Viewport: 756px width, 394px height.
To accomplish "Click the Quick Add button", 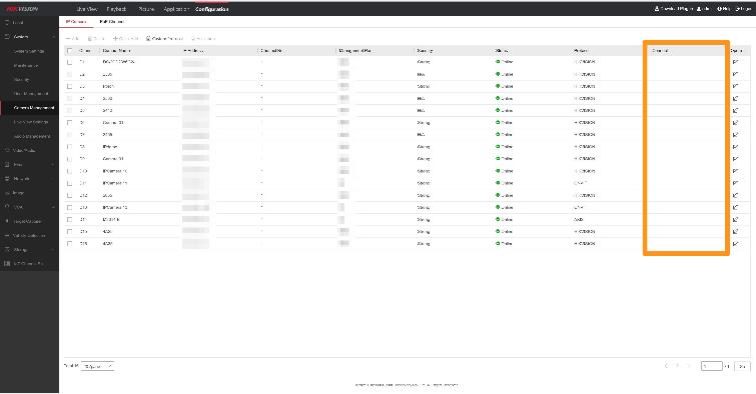I will (126, 38).
